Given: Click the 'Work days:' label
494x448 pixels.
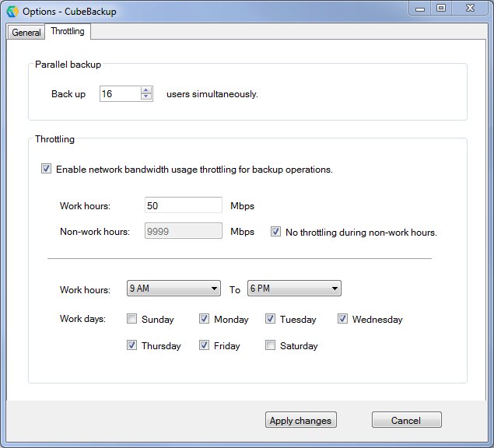Looking at the screenshot, I should coord(83,319).
